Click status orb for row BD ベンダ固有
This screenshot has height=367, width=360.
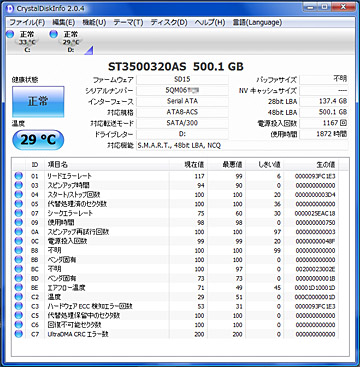pyautogui.click(x=19, y=278)
